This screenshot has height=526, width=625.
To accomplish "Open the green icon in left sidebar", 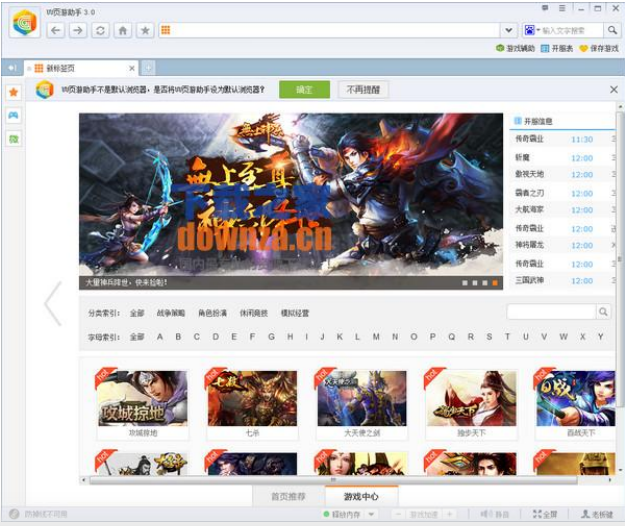I will pyautogui.click(x=14, y=139).
